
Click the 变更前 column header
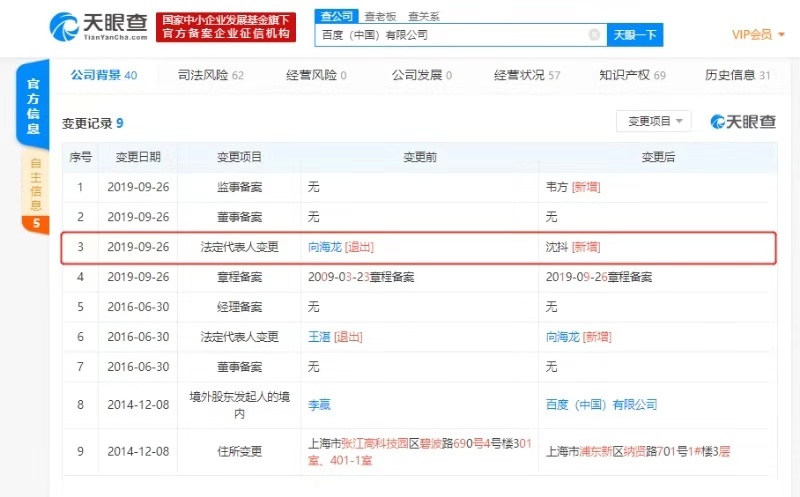[x=420, y=157]
